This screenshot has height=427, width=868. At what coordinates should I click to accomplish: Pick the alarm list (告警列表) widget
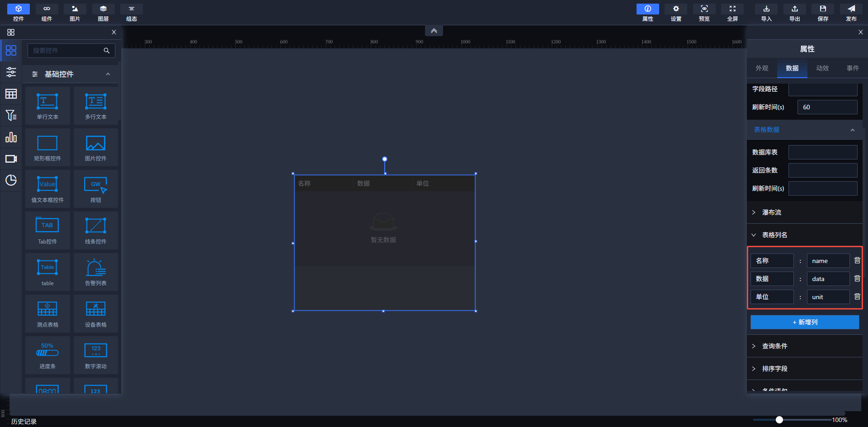[95, 272]
